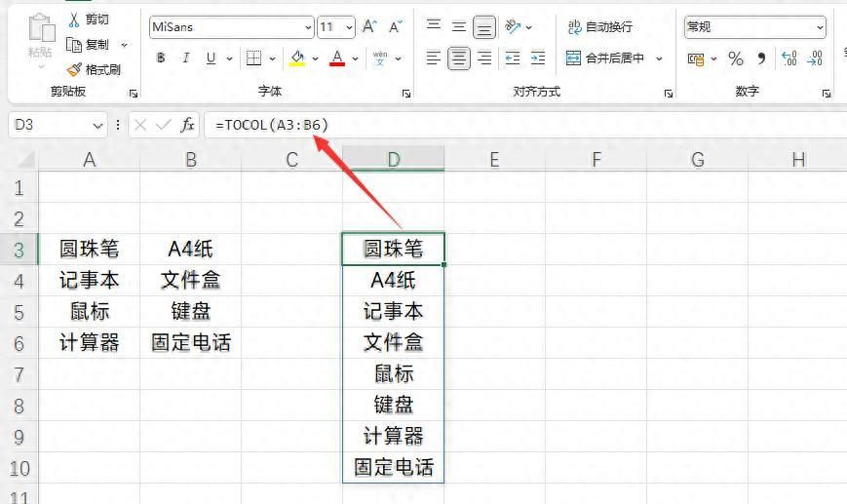Click the increase indent icon
The width and height of the screenshot is (847, 504).
tap(538, 58)
